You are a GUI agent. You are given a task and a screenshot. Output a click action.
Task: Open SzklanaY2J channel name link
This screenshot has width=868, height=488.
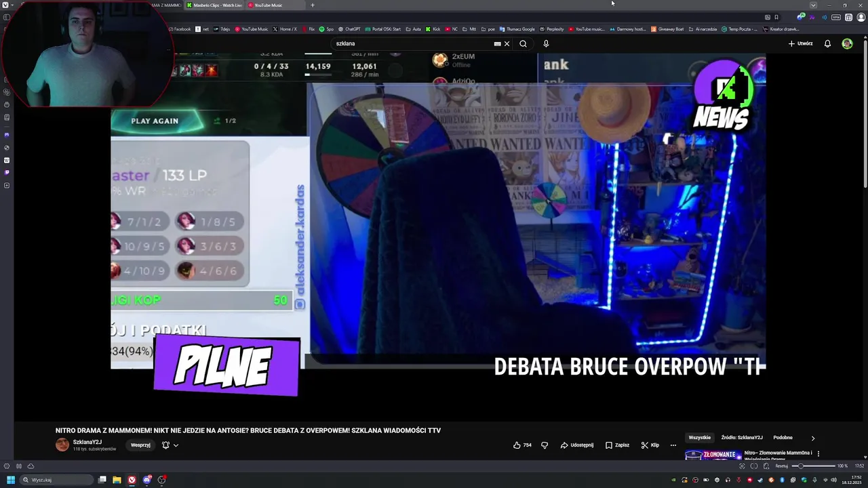click(x=87, y=443)
